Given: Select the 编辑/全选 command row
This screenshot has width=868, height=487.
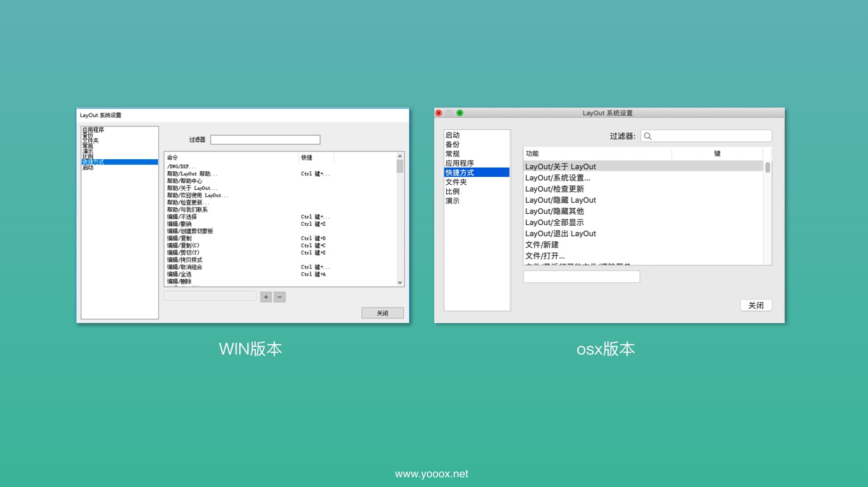Looking at the screenshot, I should pyautogui.click(x=179, y=274).
